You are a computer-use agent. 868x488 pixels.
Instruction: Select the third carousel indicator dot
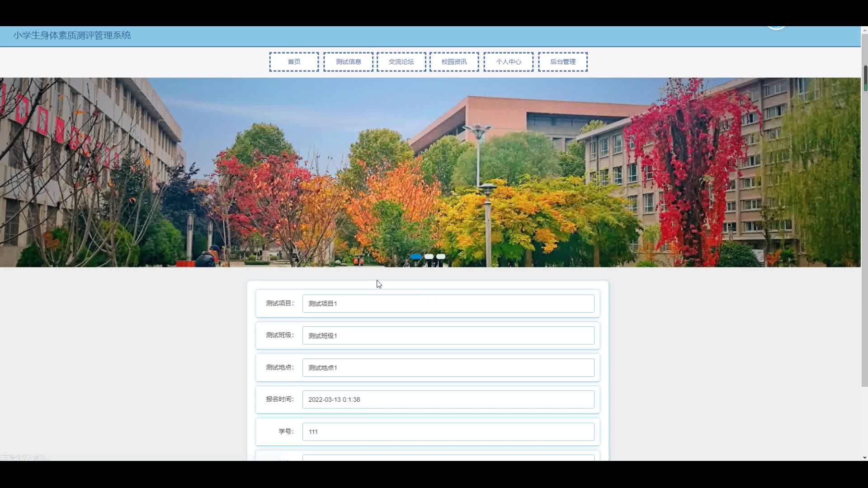[x=441, y=257]
